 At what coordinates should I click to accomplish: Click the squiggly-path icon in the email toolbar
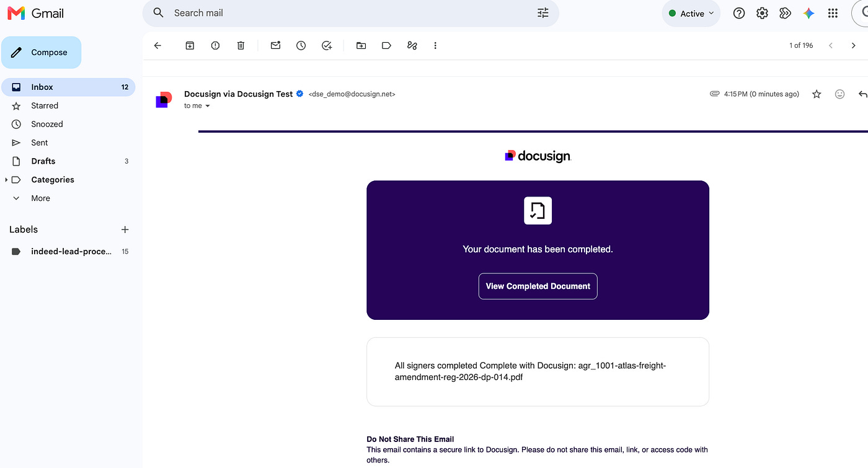[412, 45]
